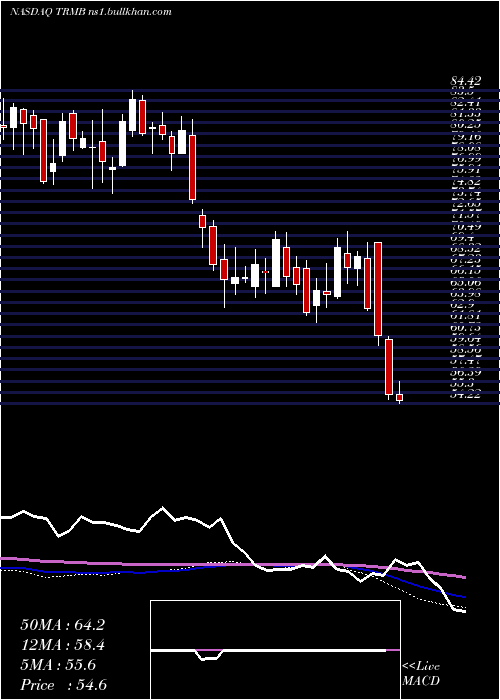Click the 5MA : 55.6 readout
Viewport: 500px width, 700px height.
(x=58, y=665)
